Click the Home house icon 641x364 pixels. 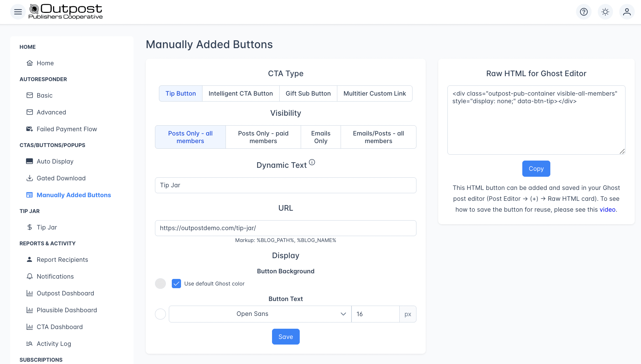click(x=30, y=63)
